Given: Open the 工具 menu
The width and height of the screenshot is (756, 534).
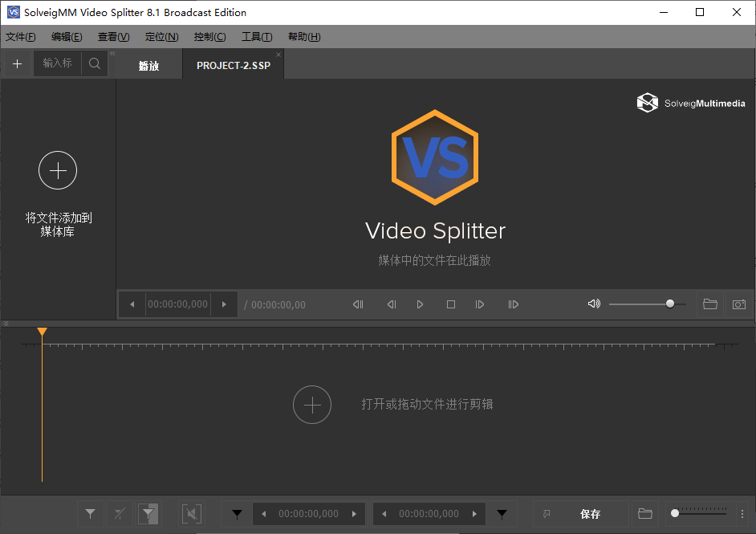Looking at the screenshot, I should [257, 36].
